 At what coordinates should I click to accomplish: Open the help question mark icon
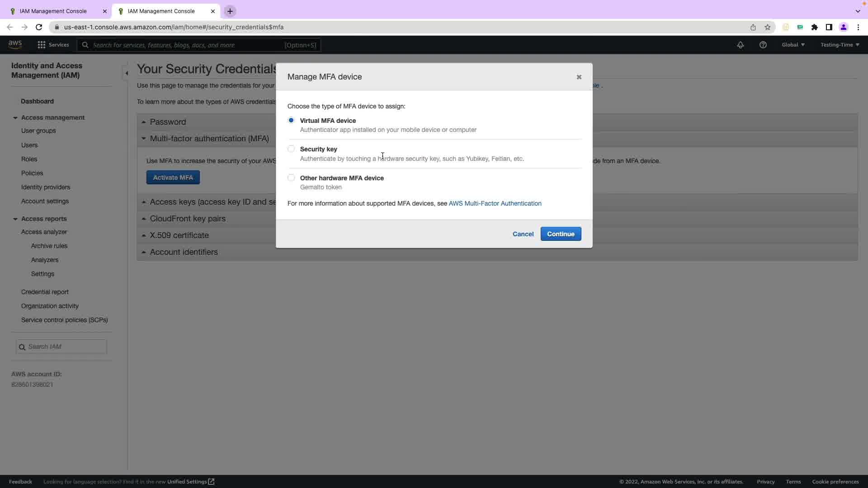(x=763, y=45)
